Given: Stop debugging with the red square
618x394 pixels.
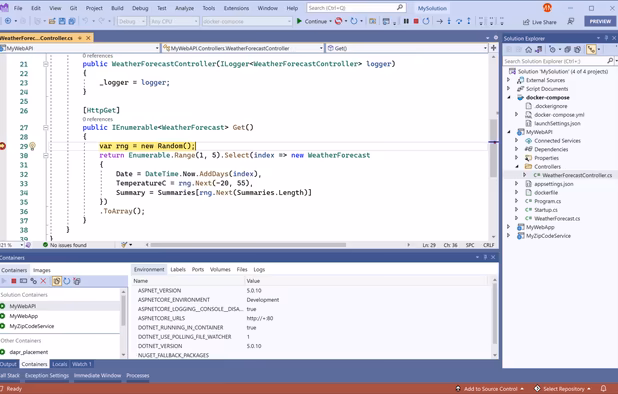Looking at the screenshot, I should point(416,21).
